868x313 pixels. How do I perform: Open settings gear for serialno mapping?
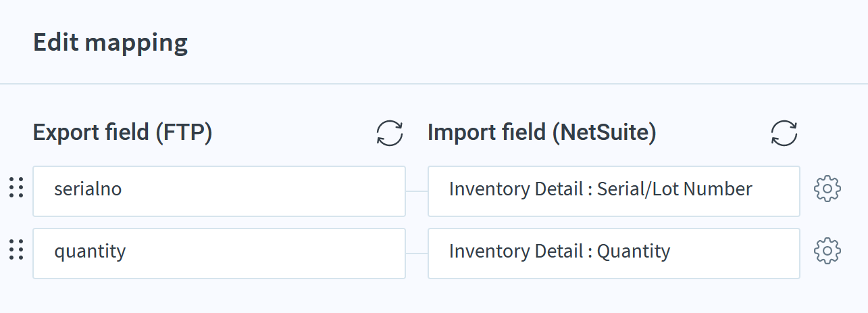(x=827, y=189)
